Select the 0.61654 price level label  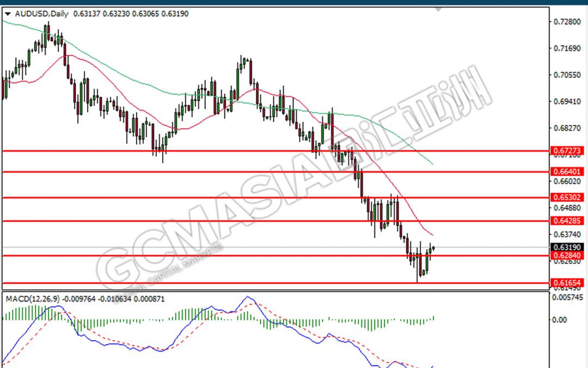[x=567, y=283]
